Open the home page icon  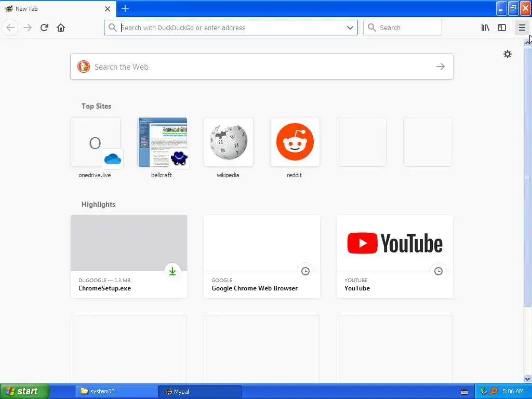click(x=61, y=28)
